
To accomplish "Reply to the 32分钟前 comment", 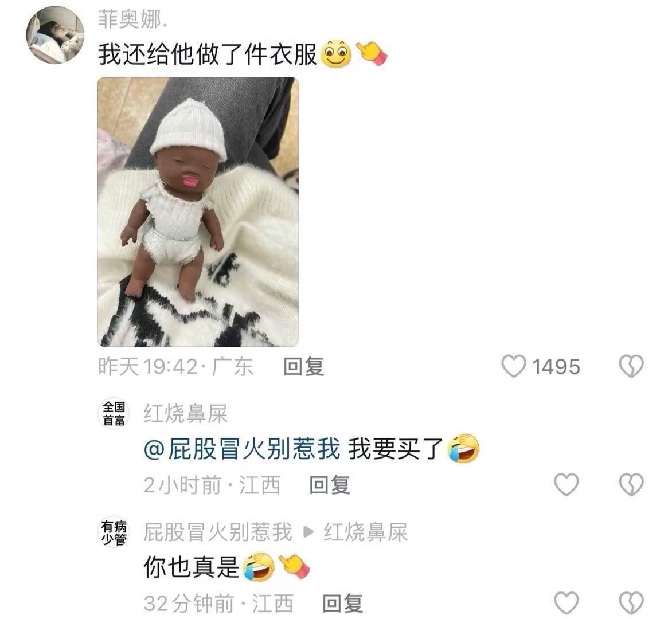I will tap(342, 603).
